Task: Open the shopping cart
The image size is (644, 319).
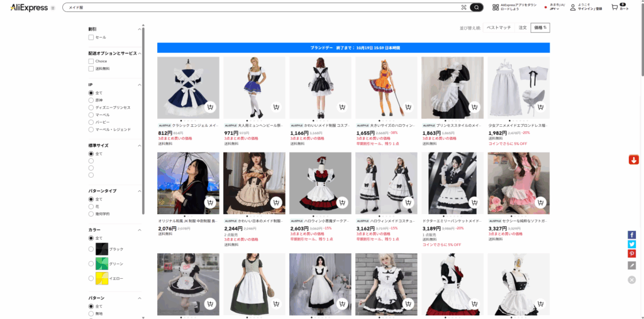Action: [x=619, y=8]
